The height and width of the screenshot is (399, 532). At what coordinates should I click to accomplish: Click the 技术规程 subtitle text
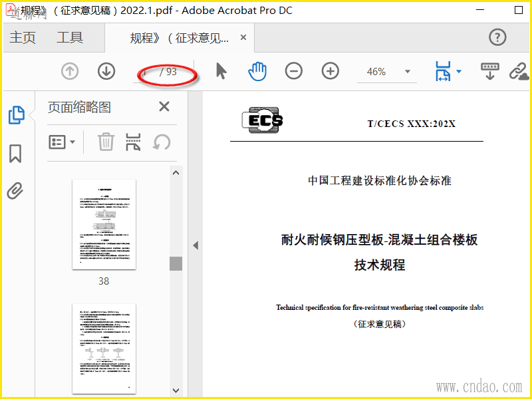pos(380,265)
